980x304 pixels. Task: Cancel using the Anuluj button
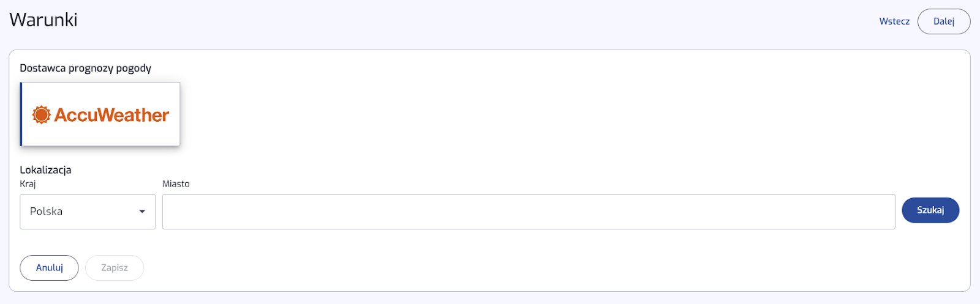pos(49,268)
